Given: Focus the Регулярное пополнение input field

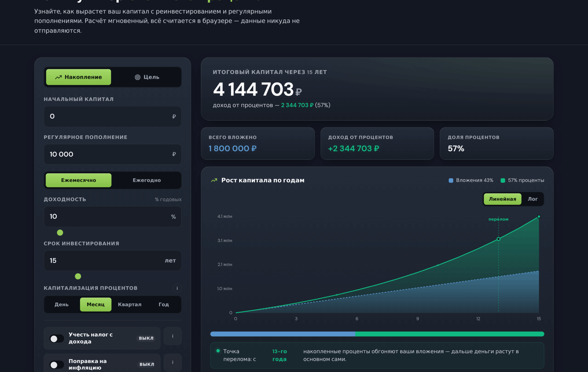Looking at the screenshot, I should point(113,154).
